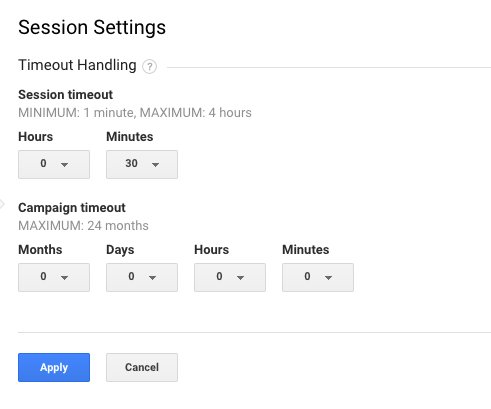Open the Campaign timeout Hours dropdown
This screenshot has height=409, width=491.
(230, 277)
